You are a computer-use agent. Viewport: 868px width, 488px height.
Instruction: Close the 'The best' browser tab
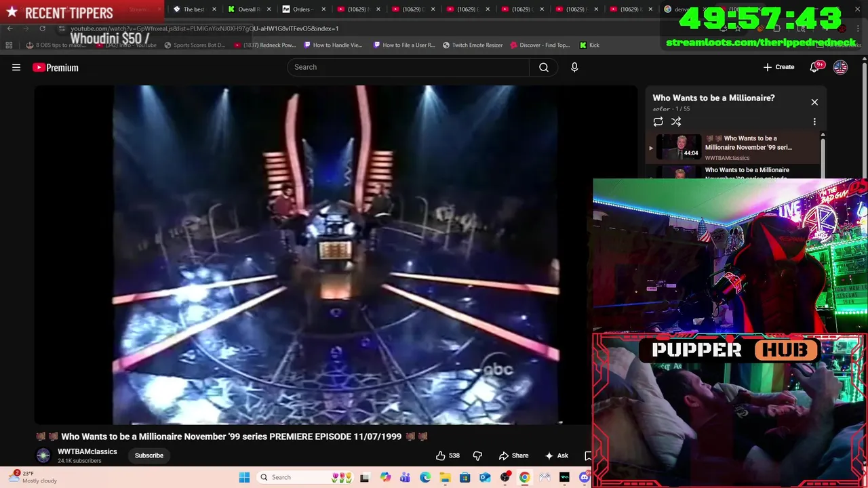tap(214, 9)
